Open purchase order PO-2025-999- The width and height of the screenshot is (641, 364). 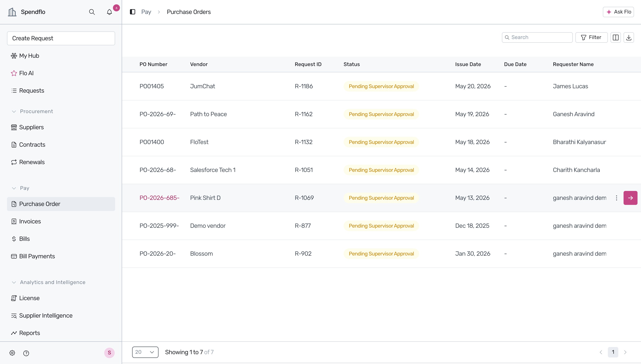(x=159, y=226)
